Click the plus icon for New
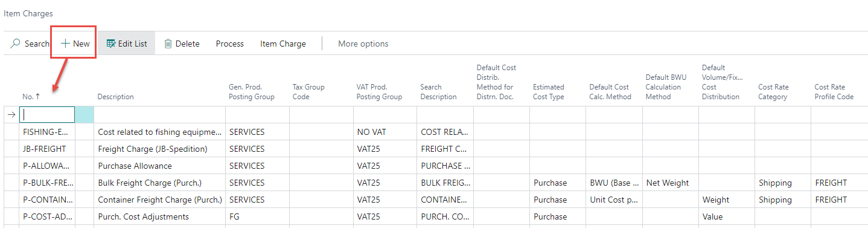The image size is (868, 228). tap(65, 44)
